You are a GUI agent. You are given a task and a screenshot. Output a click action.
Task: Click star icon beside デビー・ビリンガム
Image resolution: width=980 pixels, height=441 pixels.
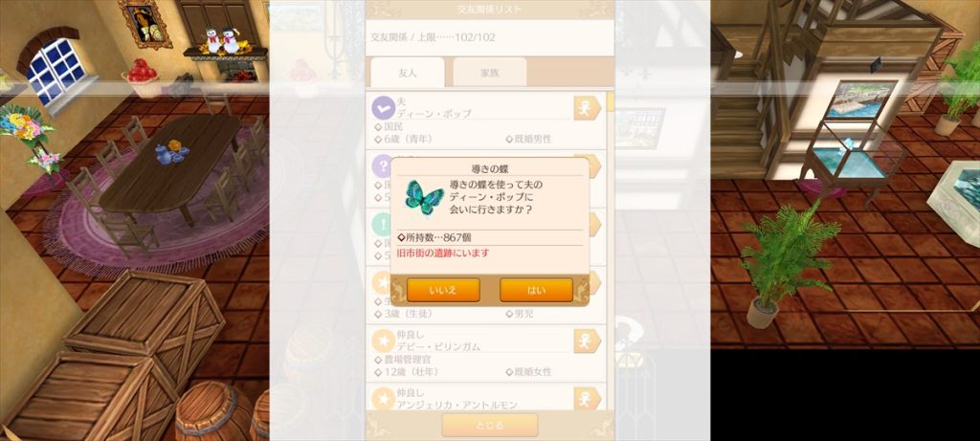click(383, 341)
